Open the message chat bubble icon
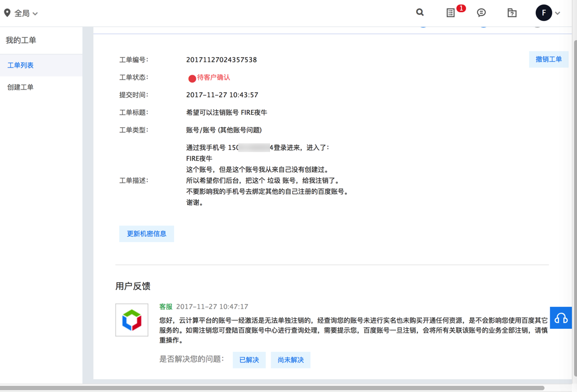The image size is (577, 392). click(x=481, y=13)
